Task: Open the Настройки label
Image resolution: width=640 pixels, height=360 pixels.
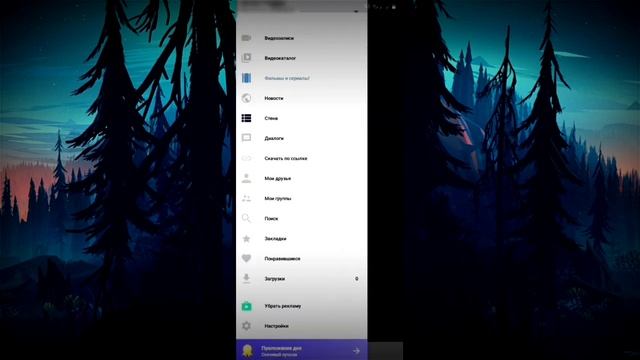Action: [276, 326]
